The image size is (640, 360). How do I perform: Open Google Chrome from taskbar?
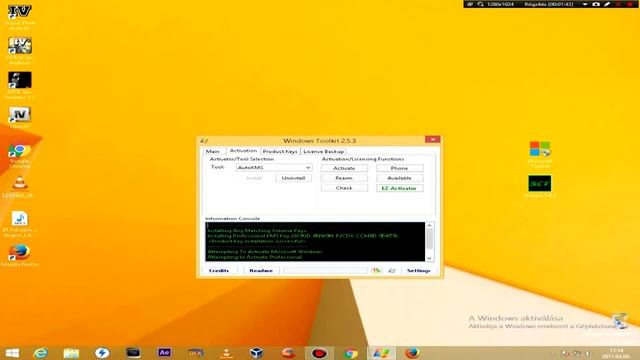[350, 353]
